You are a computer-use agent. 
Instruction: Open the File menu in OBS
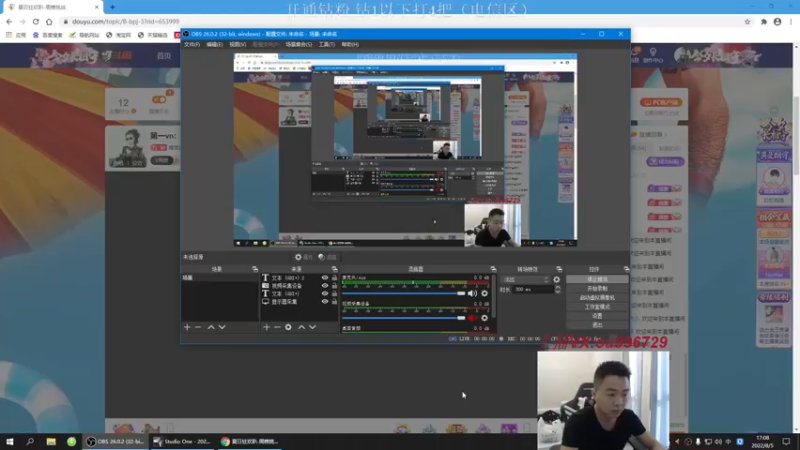point(192,44)
